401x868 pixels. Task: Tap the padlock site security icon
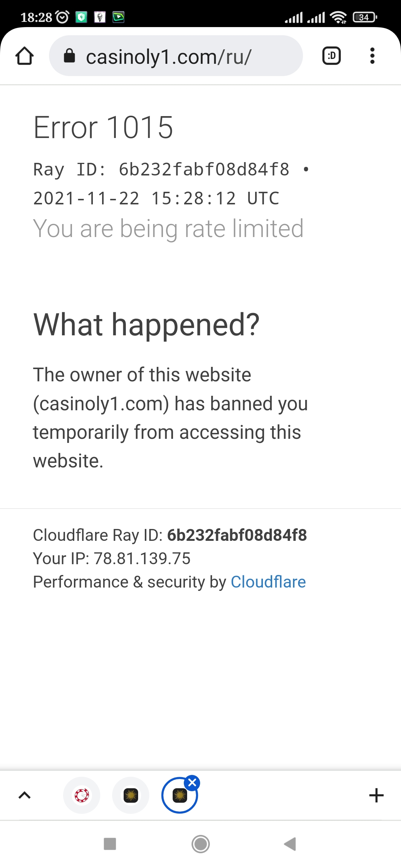pyautogui.click(x=69, y=56)
